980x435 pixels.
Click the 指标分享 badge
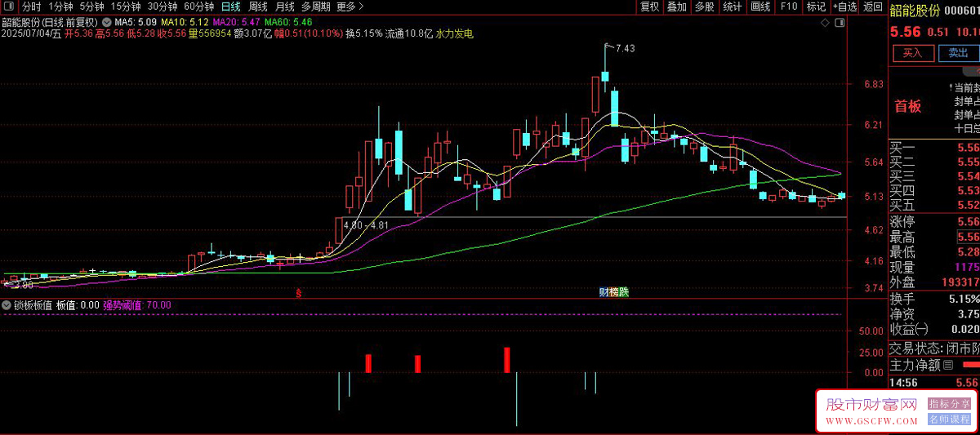[950, 404]
